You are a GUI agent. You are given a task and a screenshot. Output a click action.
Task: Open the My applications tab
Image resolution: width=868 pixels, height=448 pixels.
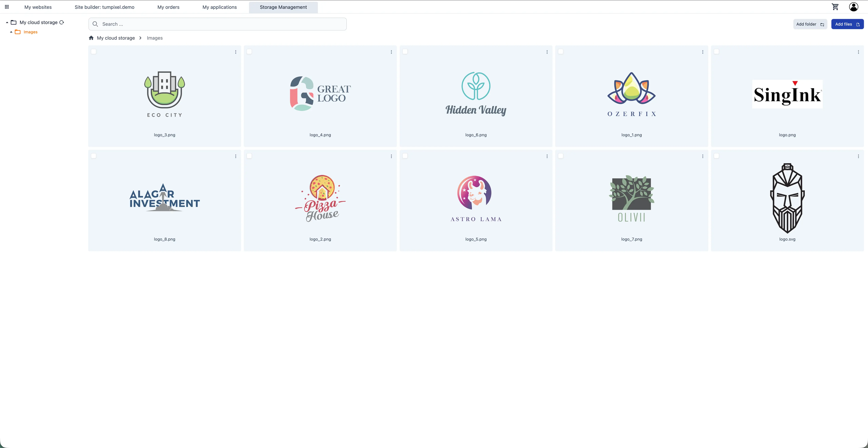[219, 7]
